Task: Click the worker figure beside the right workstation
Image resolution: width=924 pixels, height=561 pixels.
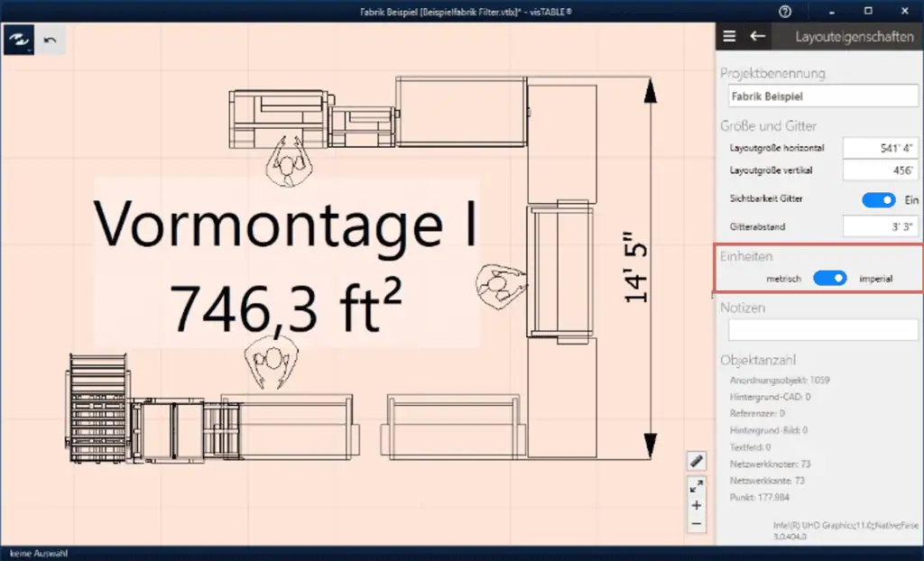Action: pos(500,286)
